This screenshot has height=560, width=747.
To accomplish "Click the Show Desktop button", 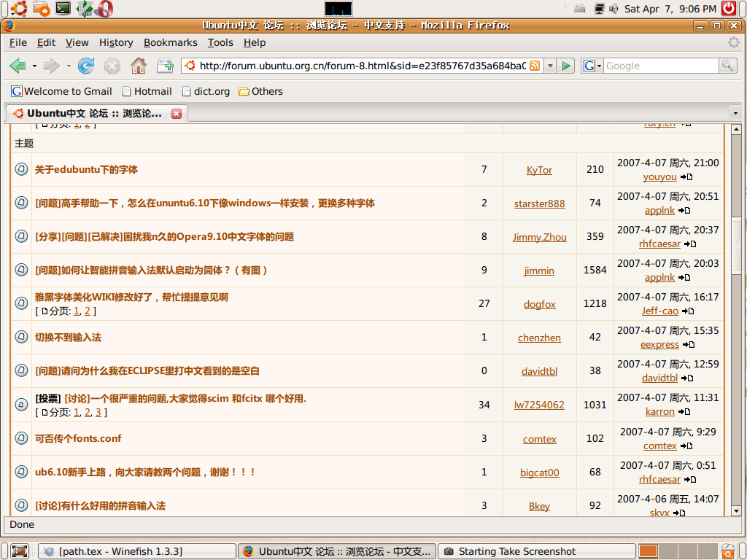I will coord(20,551).
